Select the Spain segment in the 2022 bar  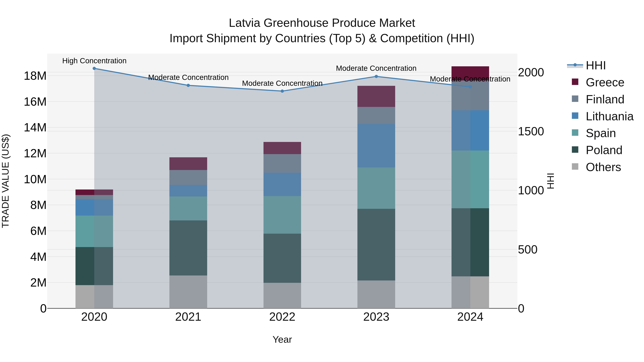tap(282, 215)
